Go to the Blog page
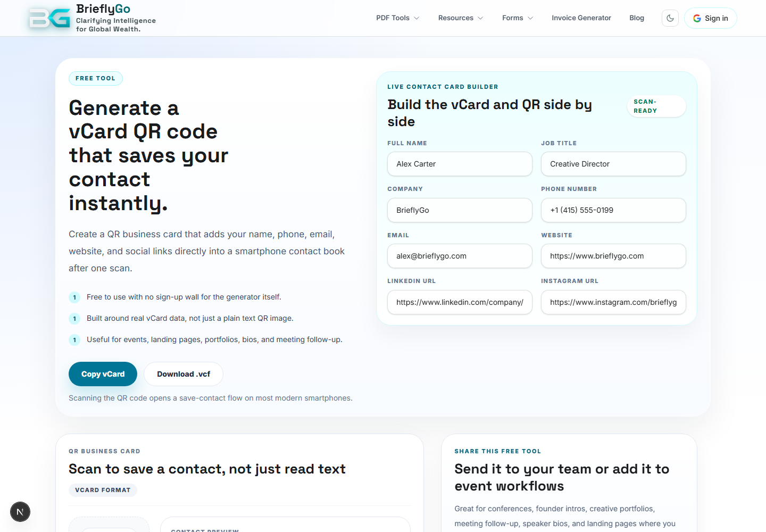The image size is (766, 532). click(x=637, y=18)
